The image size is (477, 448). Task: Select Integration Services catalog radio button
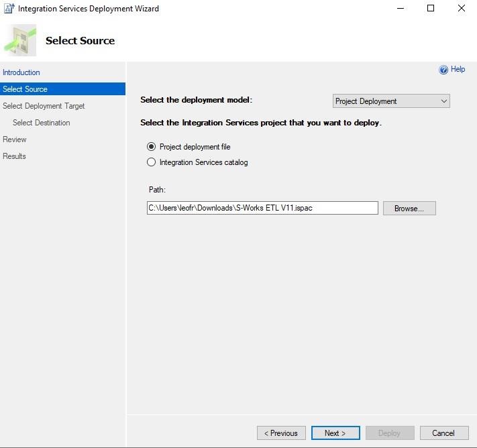[151, 162]
